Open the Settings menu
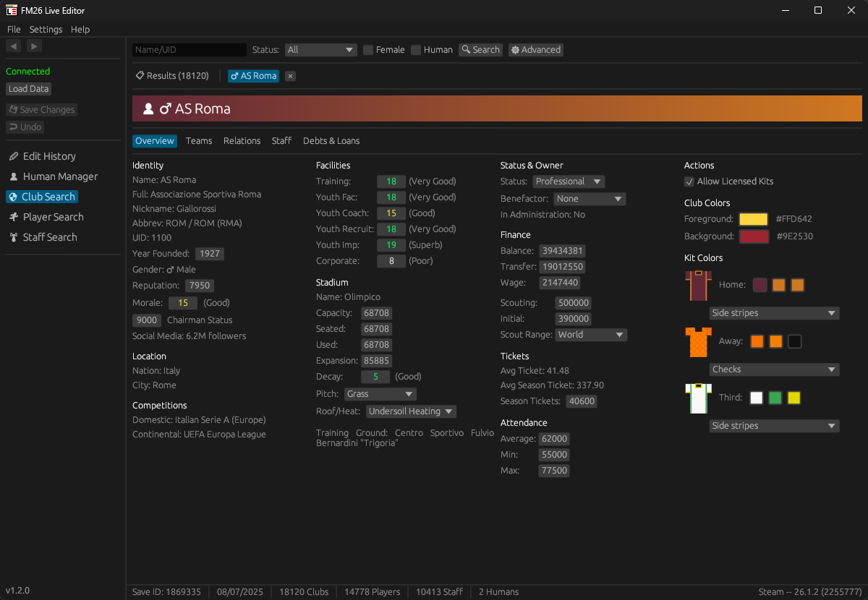The image size is (868, 600). tap(46, 30)
